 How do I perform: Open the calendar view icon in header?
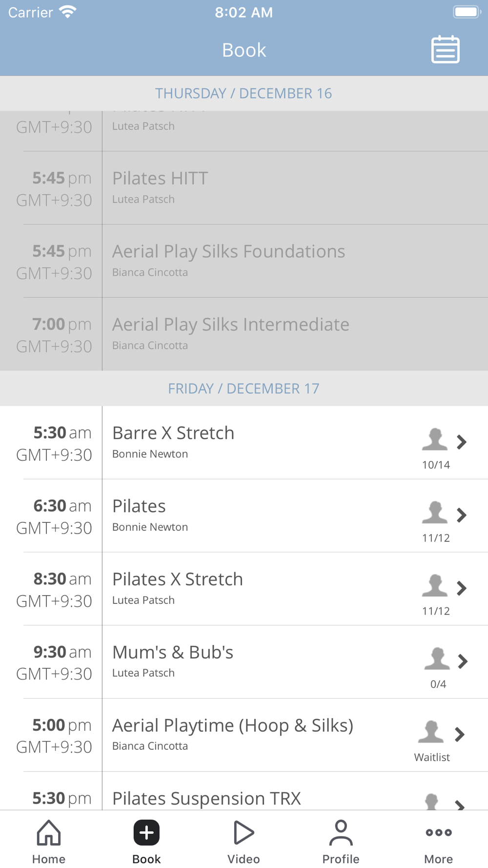tap(445, 49)
